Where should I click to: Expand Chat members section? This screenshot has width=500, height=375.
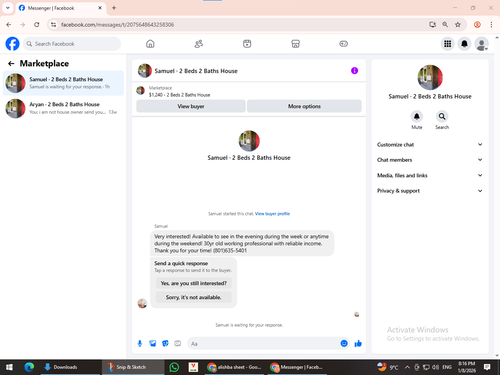tap(430, 160)
